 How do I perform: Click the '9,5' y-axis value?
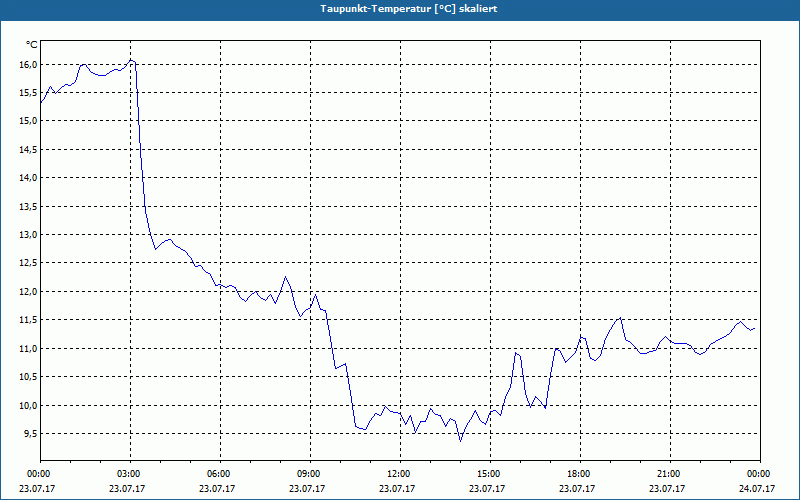(31, 434)
